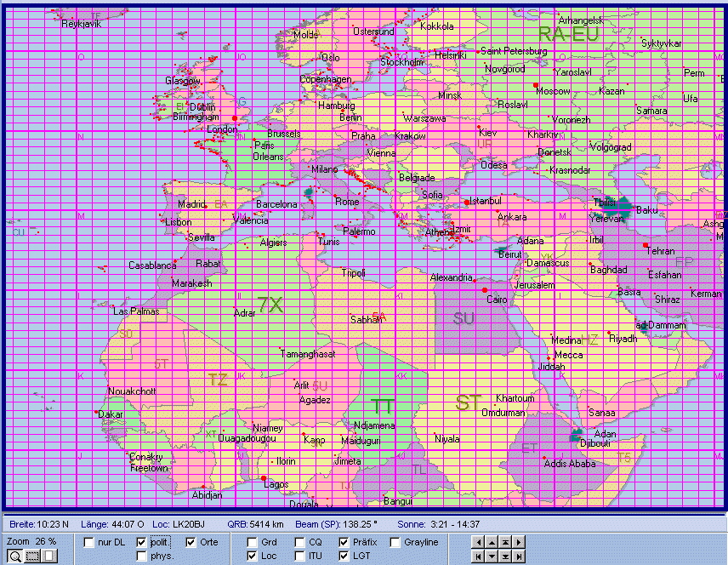Select the magnifier zoom tool
Screen dimensions: 728x565
[x=14, y=556]
